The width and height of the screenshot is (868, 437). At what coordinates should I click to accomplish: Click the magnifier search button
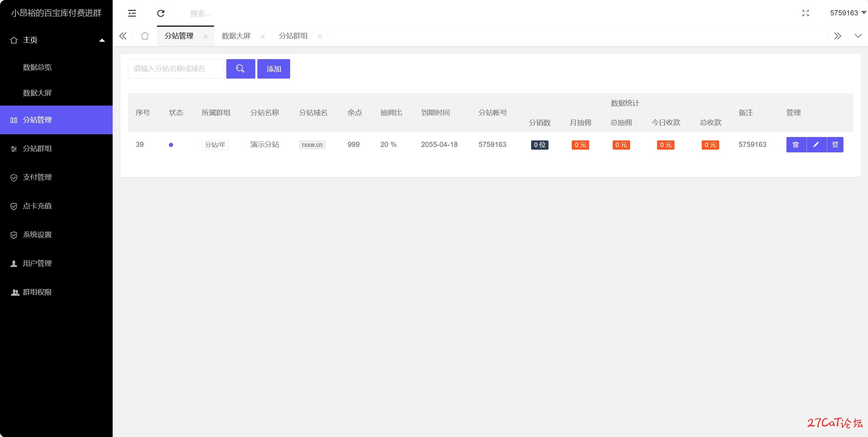point(241,69)
